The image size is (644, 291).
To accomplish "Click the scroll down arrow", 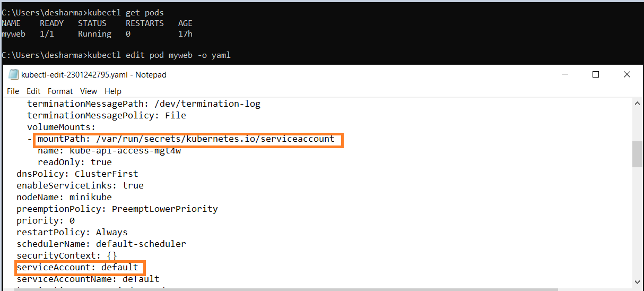I will pyautogui.click(x=637, y=282).
